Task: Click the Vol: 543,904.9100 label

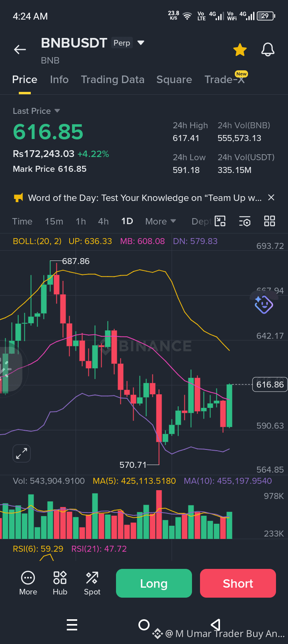Action: click(49, 481)
